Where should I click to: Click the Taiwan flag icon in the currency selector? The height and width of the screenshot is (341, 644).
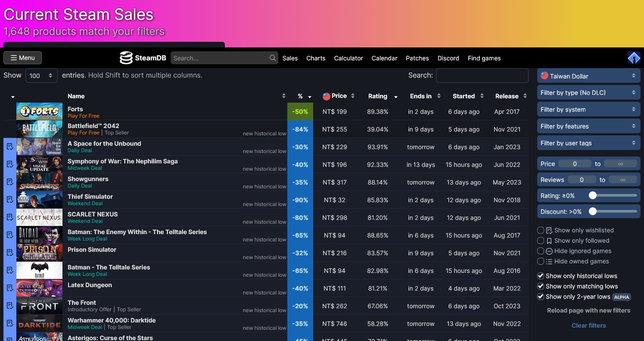[x=544, y=75]
